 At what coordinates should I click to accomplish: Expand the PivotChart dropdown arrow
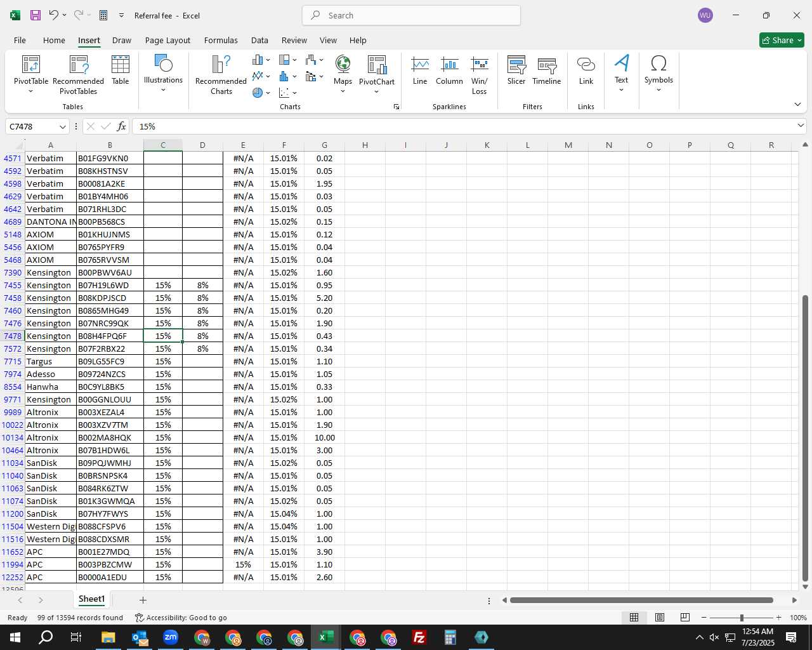click(x=377, y=91)
